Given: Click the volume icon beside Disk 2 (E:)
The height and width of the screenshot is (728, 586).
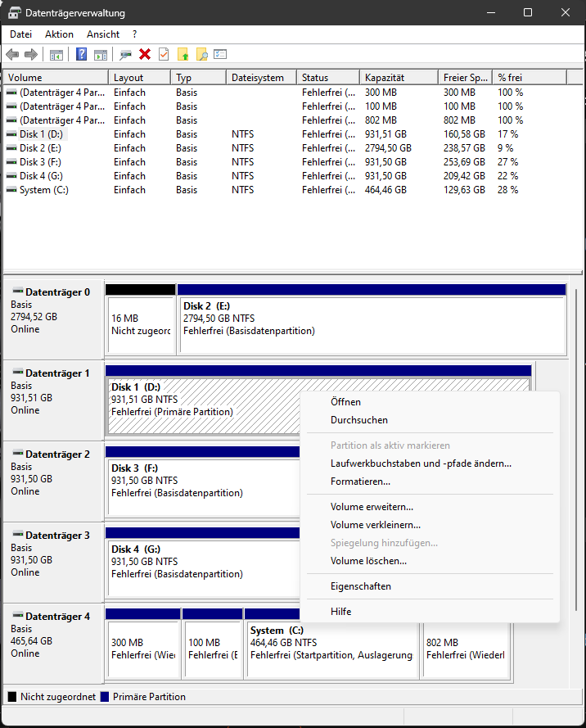Looking at the screenshot, I should point(11,148).
